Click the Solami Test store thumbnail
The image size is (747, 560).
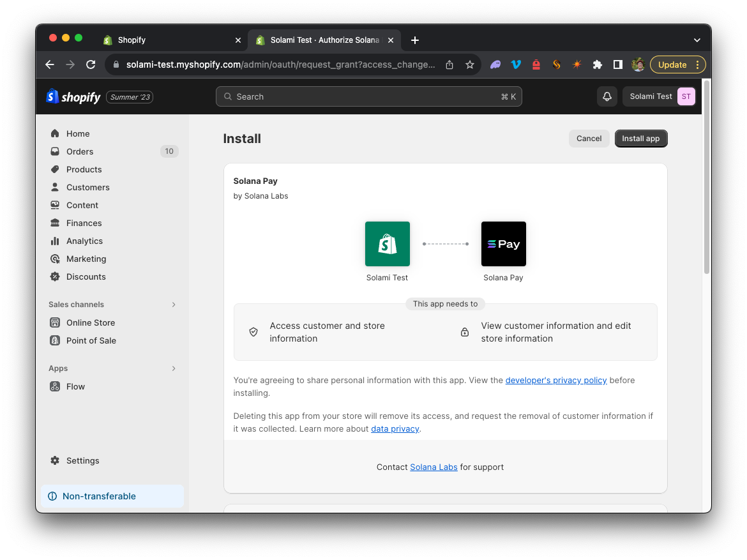click(x=388, y=244)
